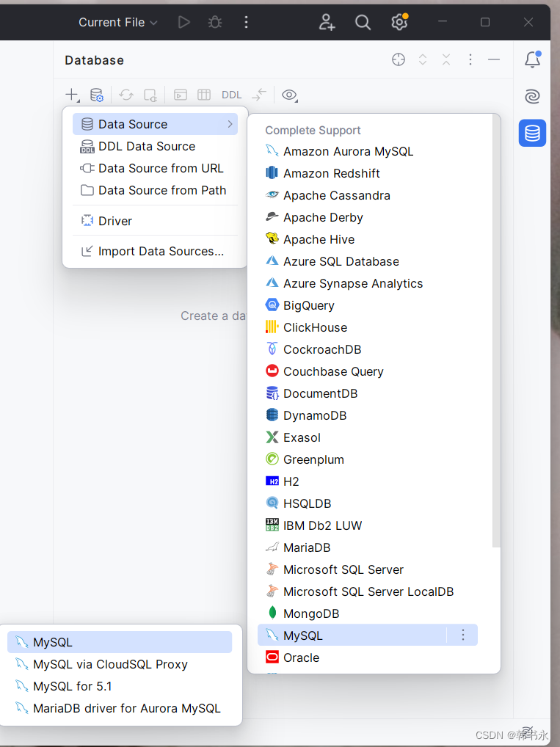Select Microsoft SQL Server LocalDB entry
Image resolution: width=560 pixels, height=747 pixels.
click(368, 591)
